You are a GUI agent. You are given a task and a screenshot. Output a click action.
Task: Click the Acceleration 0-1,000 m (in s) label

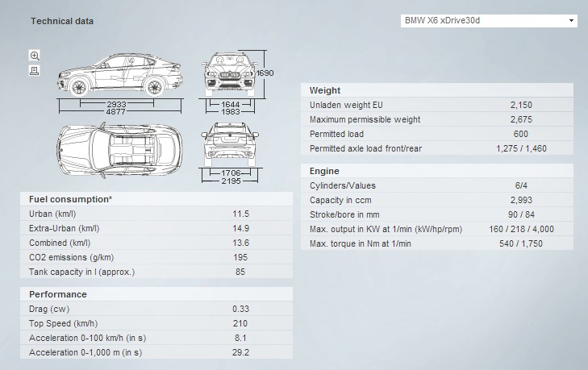(85, 352)
